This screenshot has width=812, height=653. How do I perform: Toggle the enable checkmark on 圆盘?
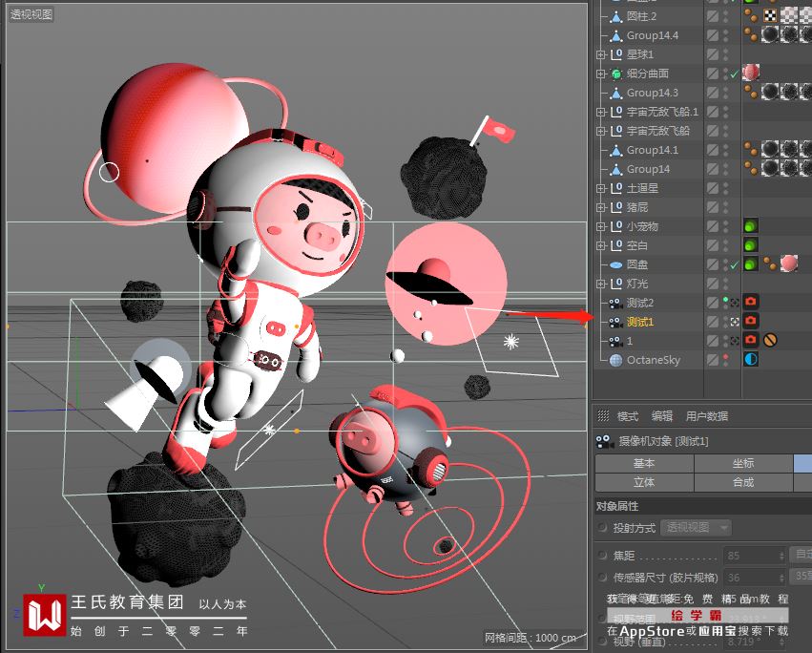click(735, 265)
